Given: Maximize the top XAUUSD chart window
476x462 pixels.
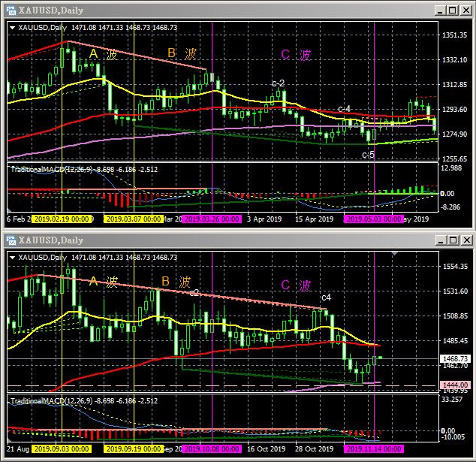Looking at the screenshot, I should click(450, 9).
